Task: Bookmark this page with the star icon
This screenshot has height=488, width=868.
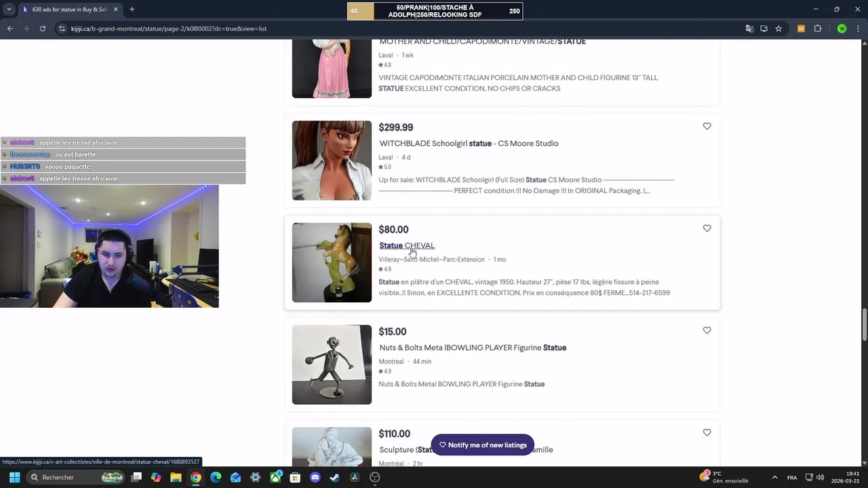Action: pos(778,28)
